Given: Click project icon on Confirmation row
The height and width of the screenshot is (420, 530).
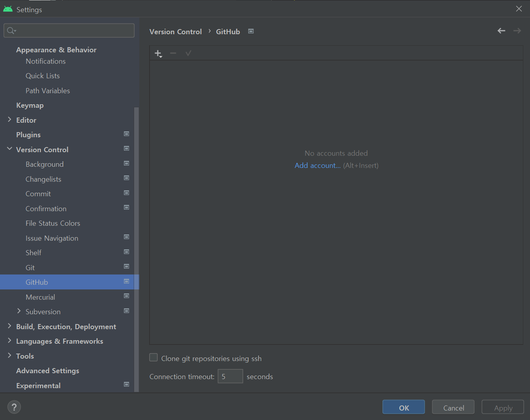Looking at the screenshot, I should [x=127, y=207].
